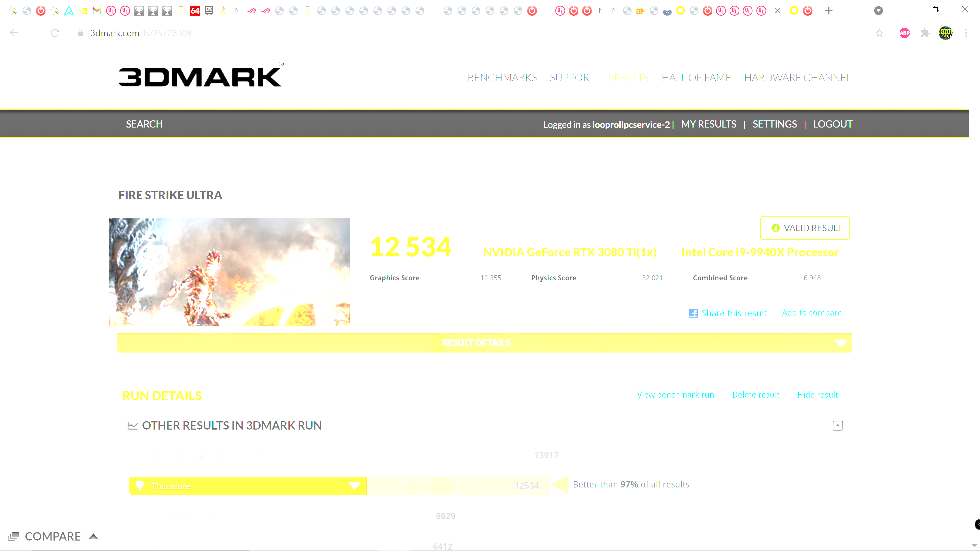Click the 3DMARK logo
The width and height of the screenshot is (980, 551).
pyautogui.click(x=201, y=75)
